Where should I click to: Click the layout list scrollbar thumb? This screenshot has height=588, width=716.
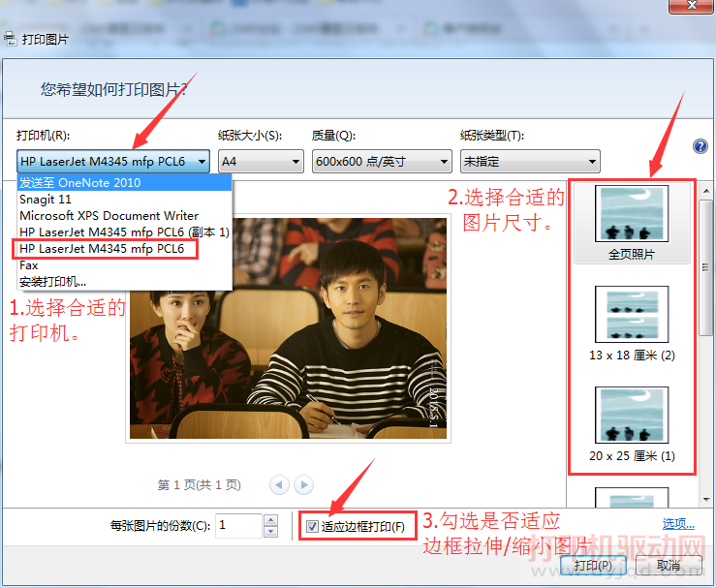point(706,267)
